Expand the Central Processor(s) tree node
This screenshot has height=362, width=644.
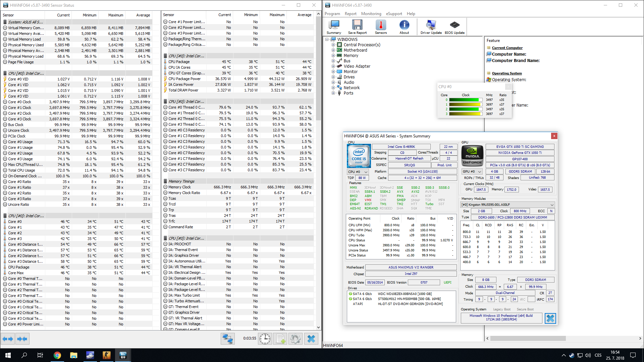tap(333, 45)
